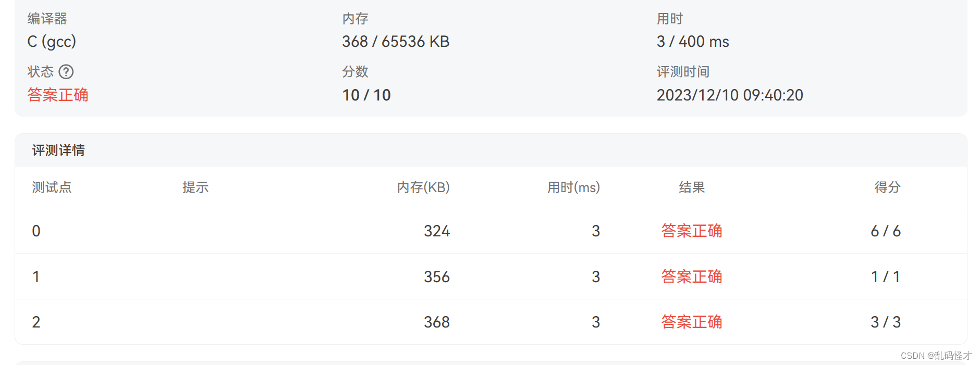Image resolution: width=980 pixels, height=365 pixels.
Task: Select the 答案正确 result for test point 1
Action: point(691,276)
